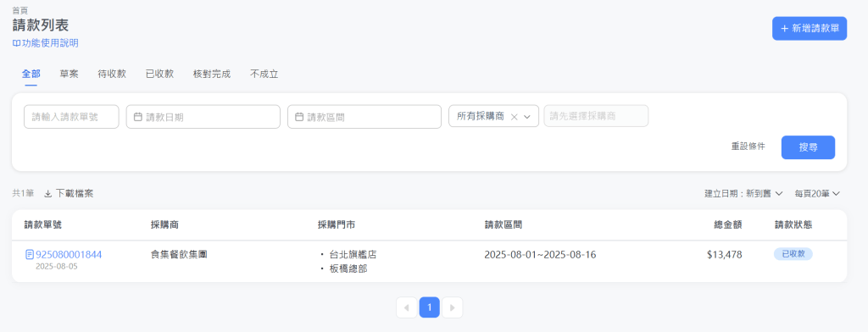Switch to the 已收款 tab
The height and width of the screenshot is (332, 868).
pyautogui.click(x=159, y=75)
